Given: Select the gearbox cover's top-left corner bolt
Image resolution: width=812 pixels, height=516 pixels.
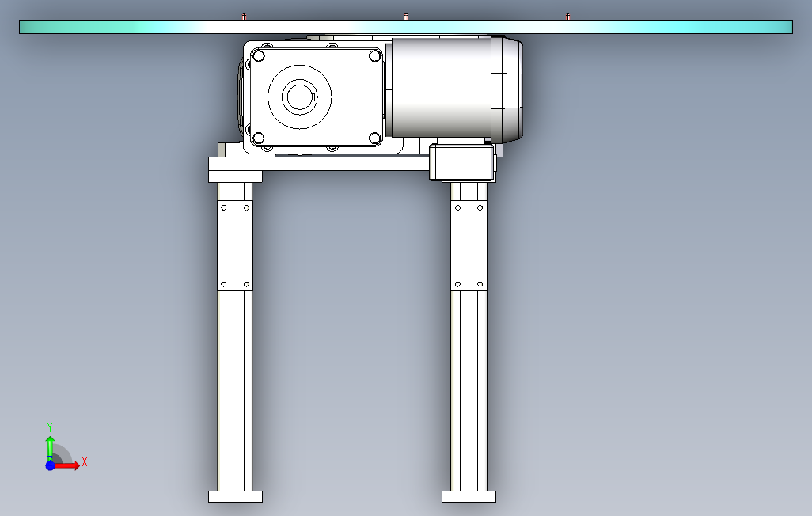Looking at the screenshot, I should (x=259, y=55).
